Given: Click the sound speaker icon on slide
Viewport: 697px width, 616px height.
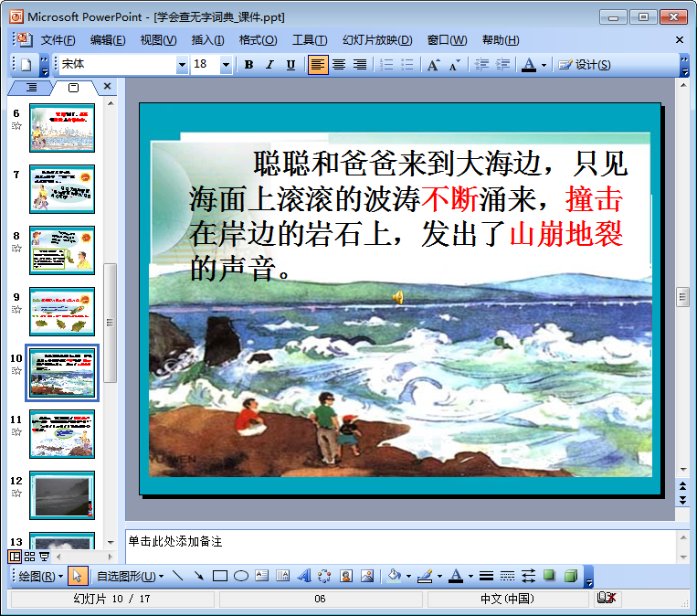Looking at the screenshot, I should click(x=398, y=297).
